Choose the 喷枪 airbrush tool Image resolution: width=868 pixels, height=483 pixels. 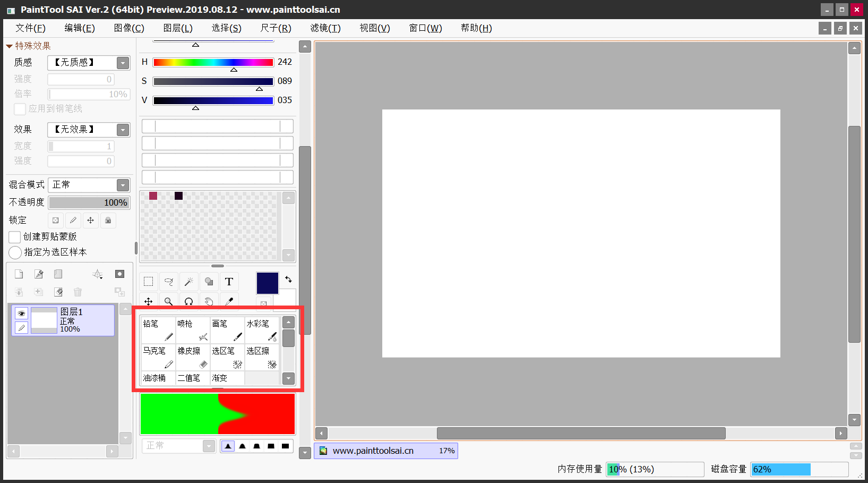tap(193, 330)
